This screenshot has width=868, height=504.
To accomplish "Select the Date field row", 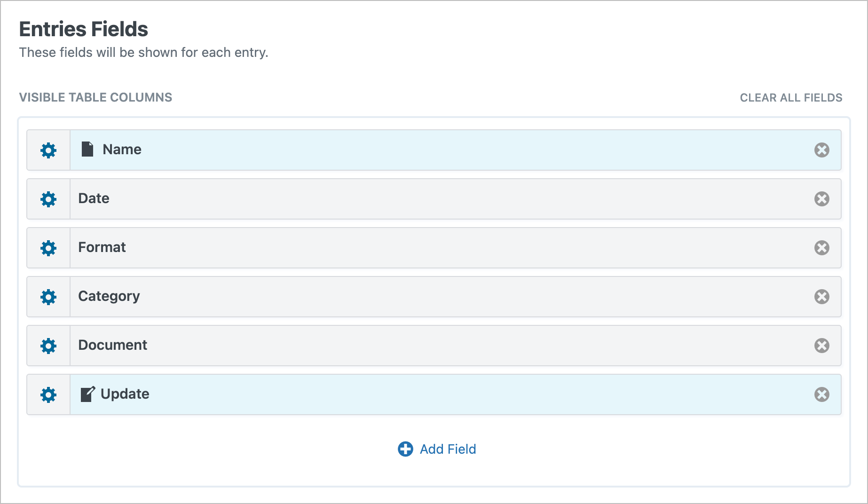I will click(434, 199).
